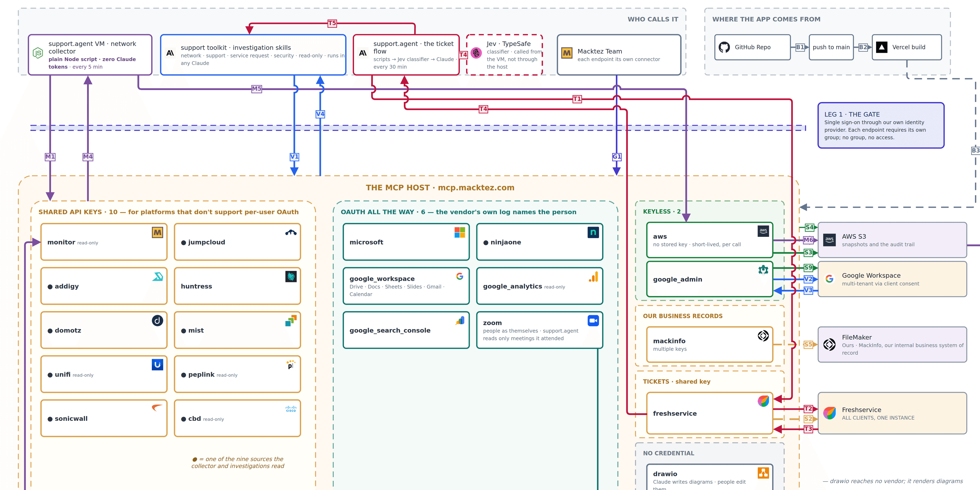Click the M4 connector label
Image resolution: width=980 pixels, height=490 pixels.
pyautogui.click(x=88, y=157)
